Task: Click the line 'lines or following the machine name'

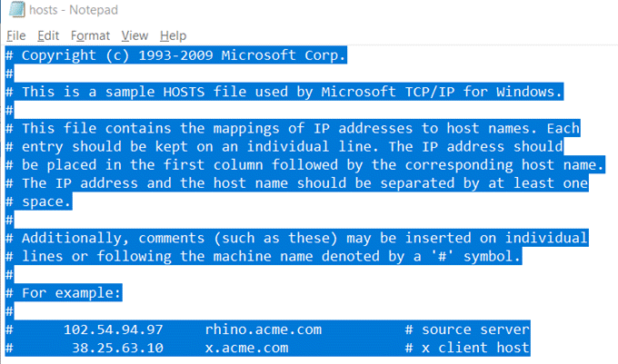Action: [273, 256]
